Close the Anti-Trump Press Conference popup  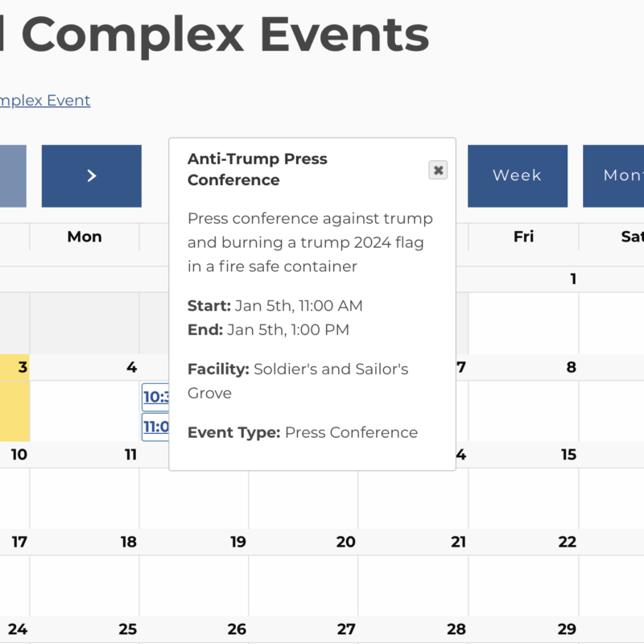coord(438,170)
